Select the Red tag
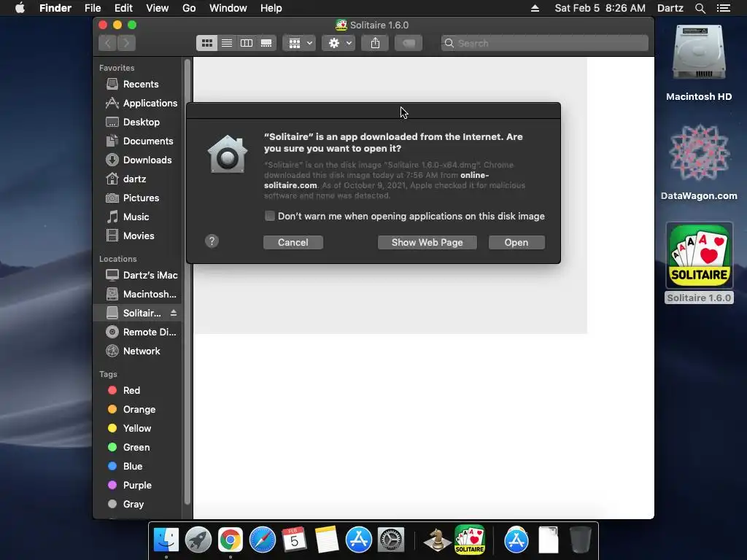This screenshot has height=560, width=747. pos(138,391)
